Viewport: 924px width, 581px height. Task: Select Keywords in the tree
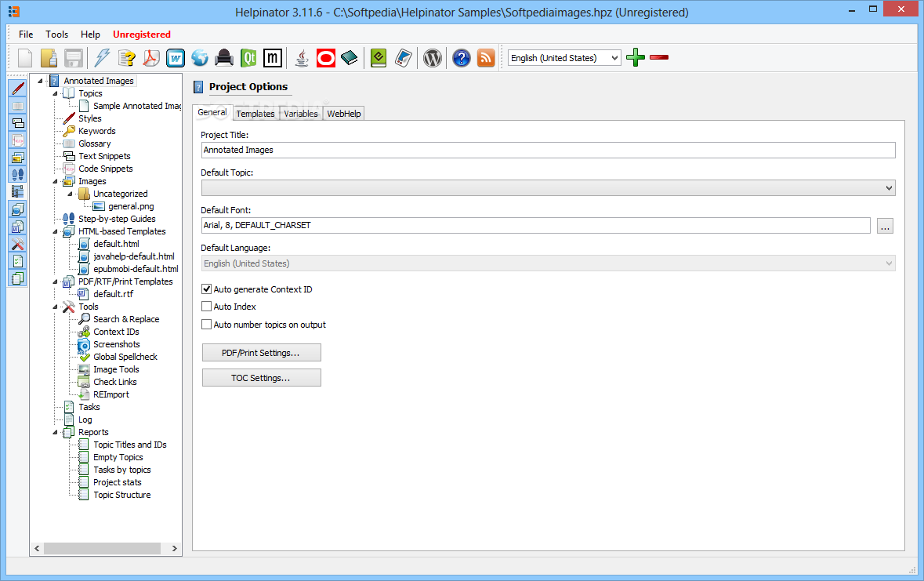coord(96,131)
